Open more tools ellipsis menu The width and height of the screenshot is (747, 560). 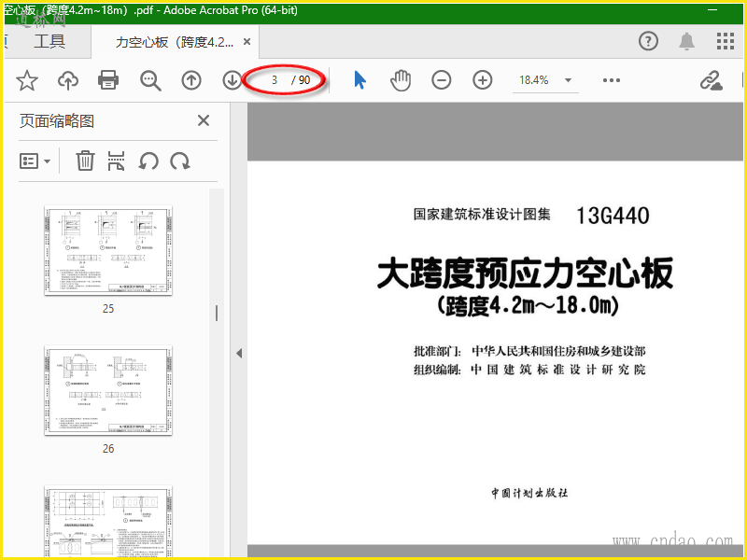[612, 80]
